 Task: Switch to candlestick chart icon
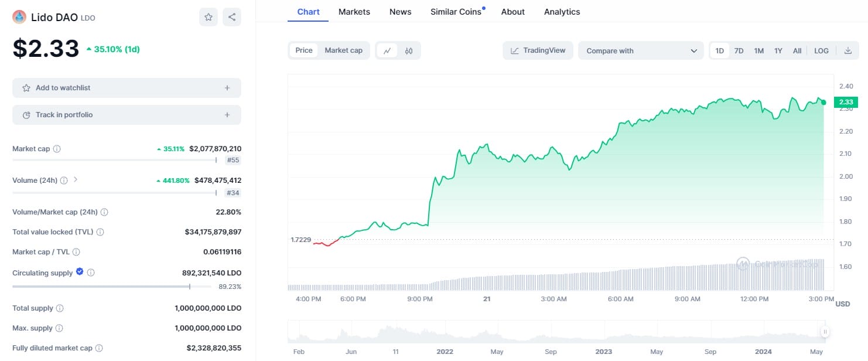[409, 51]
